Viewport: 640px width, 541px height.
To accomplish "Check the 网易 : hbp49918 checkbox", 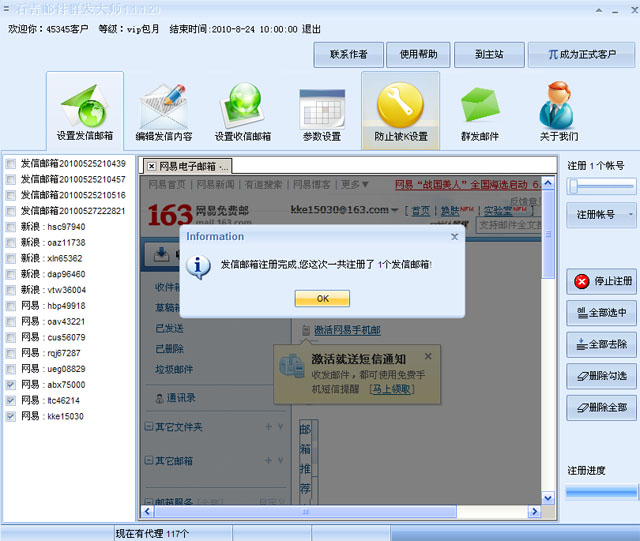I will pos(11,306).
